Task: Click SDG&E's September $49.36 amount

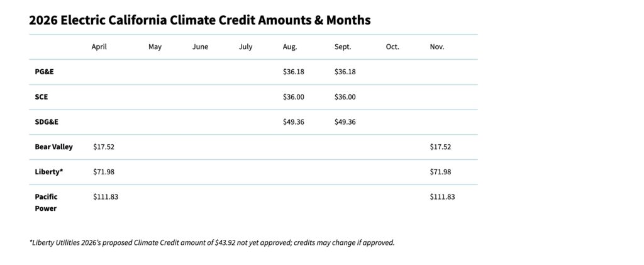Action: (x=345, y=122)
